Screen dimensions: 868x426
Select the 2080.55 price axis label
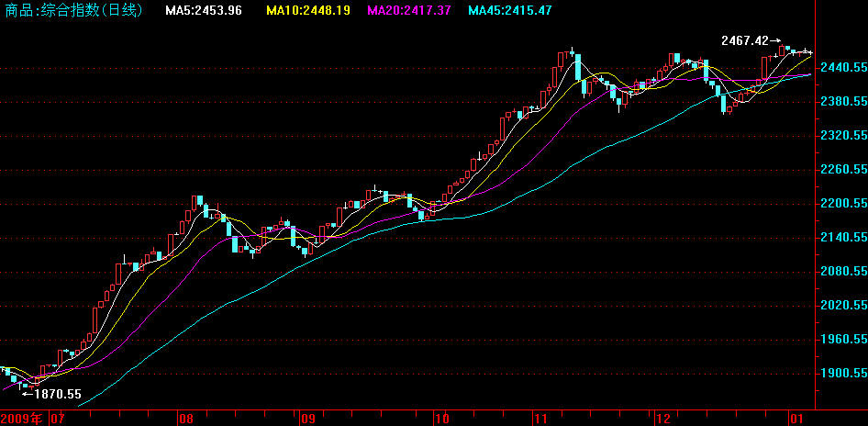click(842, 272)
